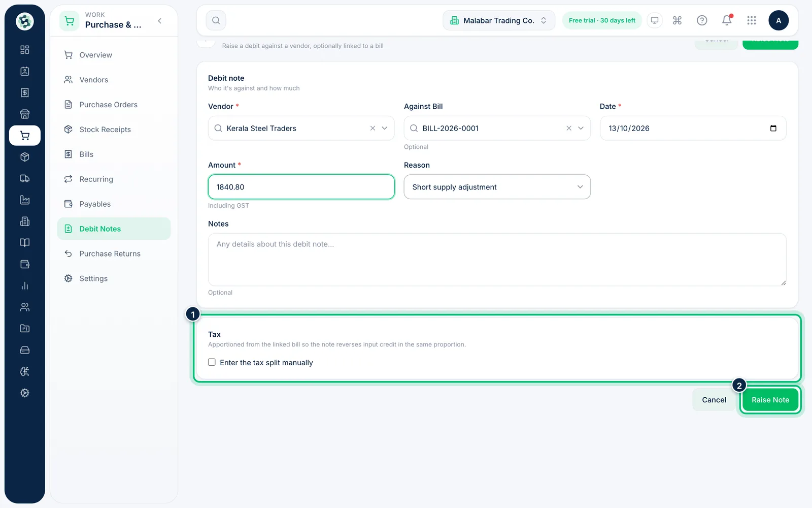Viewport: 812px width, 508px height.
Task: Collapse the Purchase sidebar with chevron
Action: [x=160, y=21]
